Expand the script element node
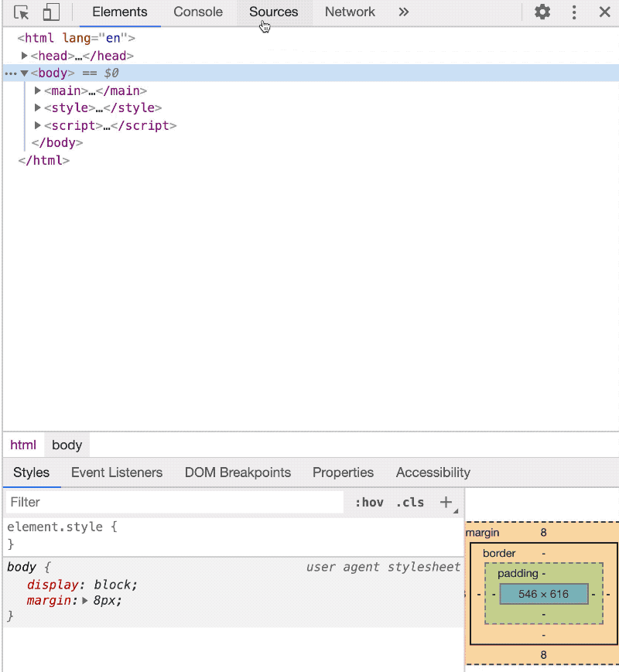The image size is (619, 672). coord(38,125)
